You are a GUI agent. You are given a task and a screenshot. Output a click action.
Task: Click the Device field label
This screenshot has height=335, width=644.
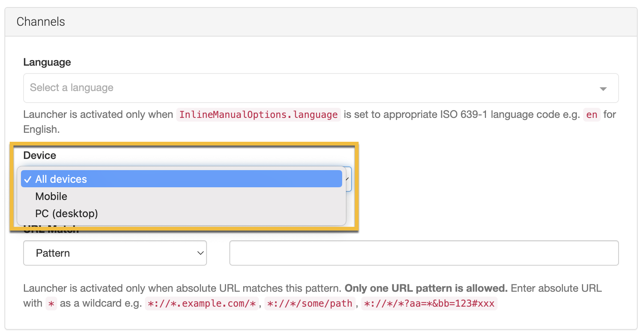click(40, 155)
